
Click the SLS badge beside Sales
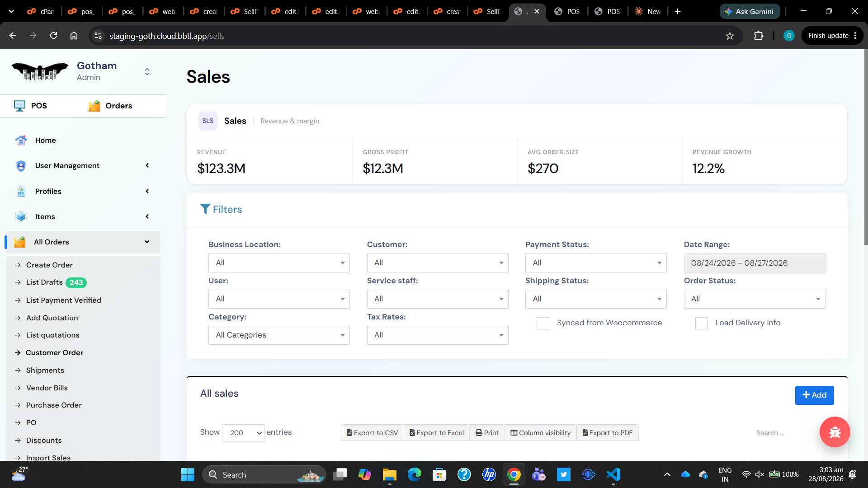pyautogui.click(x=208, y=121)
